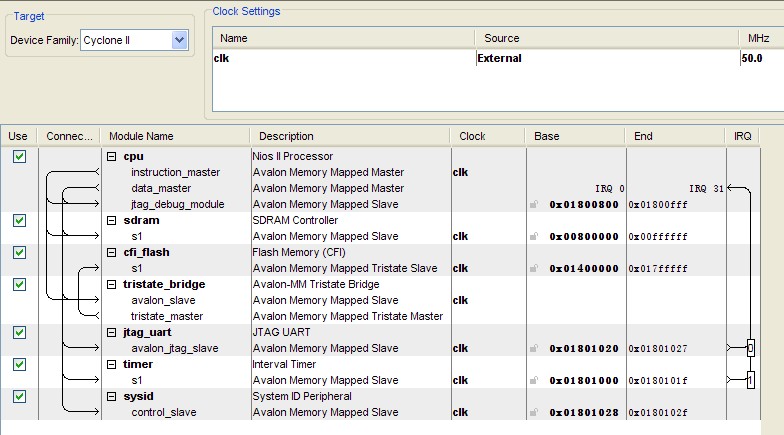Viewport: 784px width, 435px height.
Task: Lock the cfi_flash base address 0x01400000
Action: coord(537,269)
